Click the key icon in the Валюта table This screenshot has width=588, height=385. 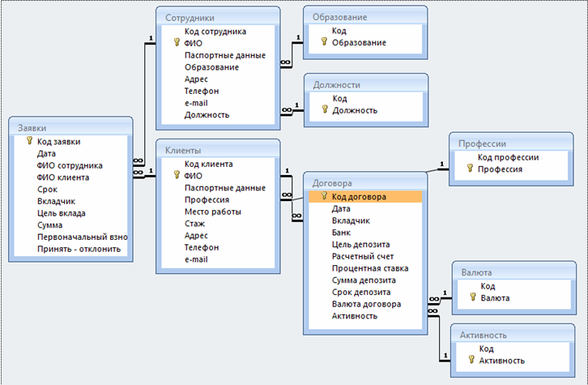click(x=471, y=298)
